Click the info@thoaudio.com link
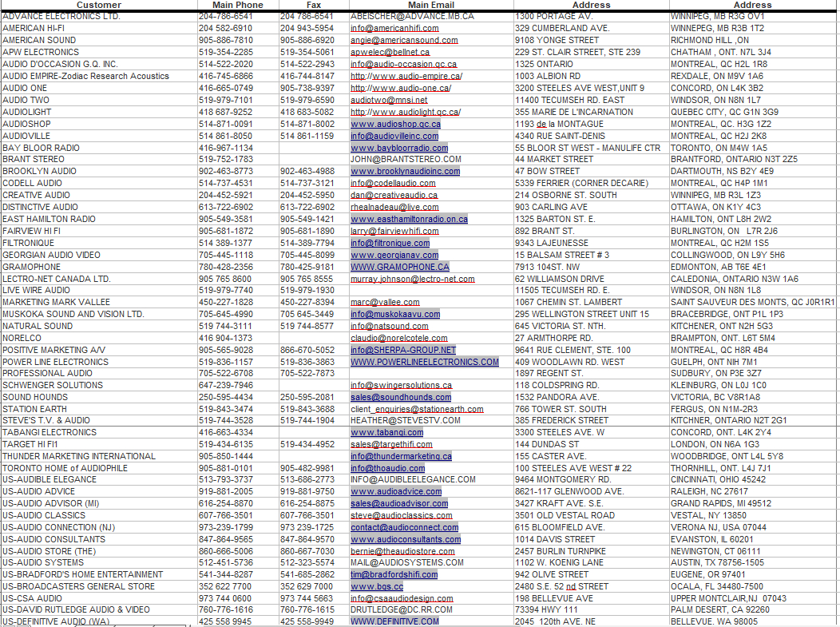 (x=388, y=468)
